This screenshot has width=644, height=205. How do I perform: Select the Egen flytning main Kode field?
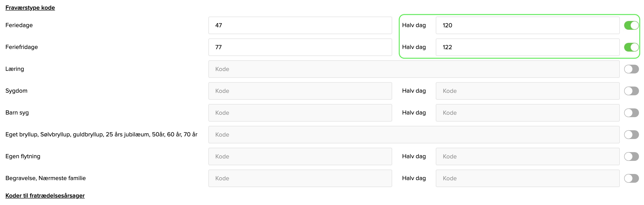coord(300,156)
